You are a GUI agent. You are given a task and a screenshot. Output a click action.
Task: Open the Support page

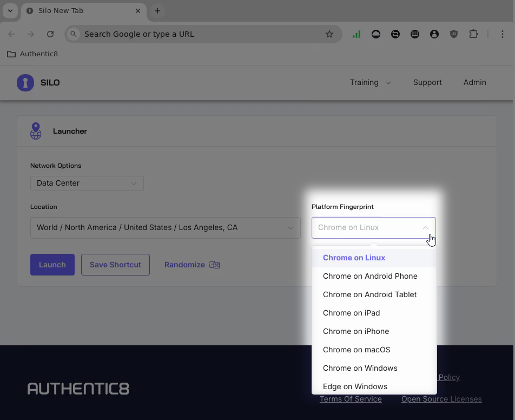(x=427, y=82)
